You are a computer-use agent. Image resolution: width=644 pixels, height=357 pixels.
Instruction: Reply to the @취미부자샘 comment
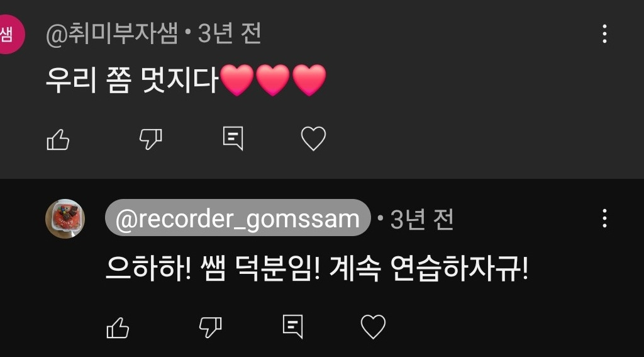point(233,138)
